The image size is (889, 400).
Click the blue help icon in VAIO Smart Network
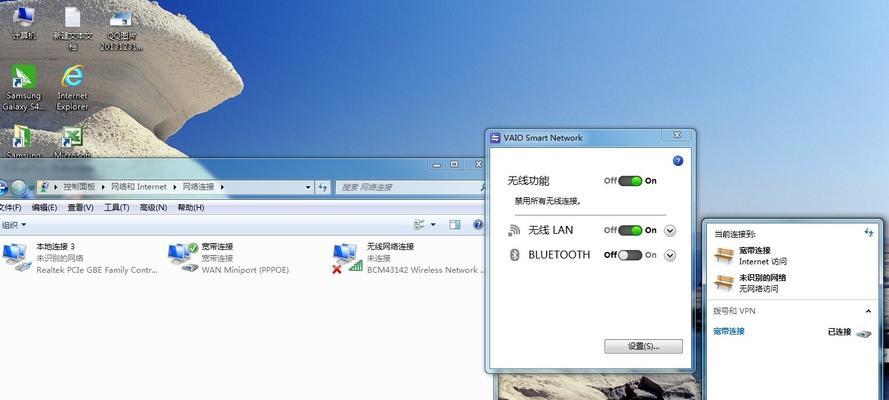(x=678, y=161)
